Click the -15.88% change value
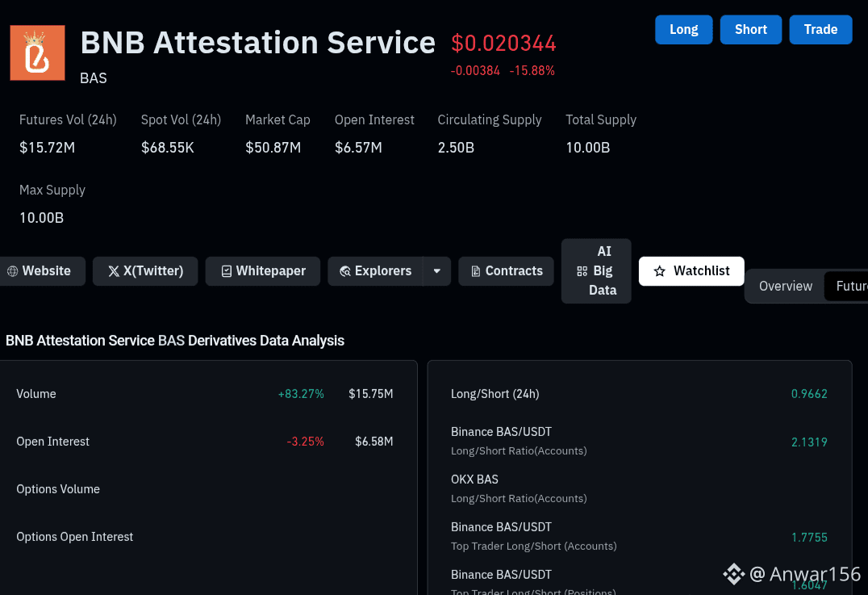 point(532,71)
